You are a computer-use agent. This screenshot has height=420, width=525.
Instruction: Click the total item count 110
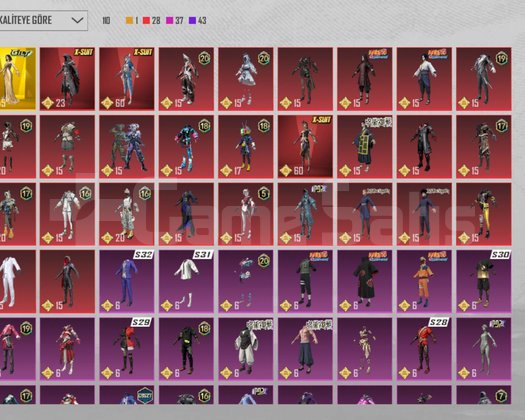click(x=106, y=21)
